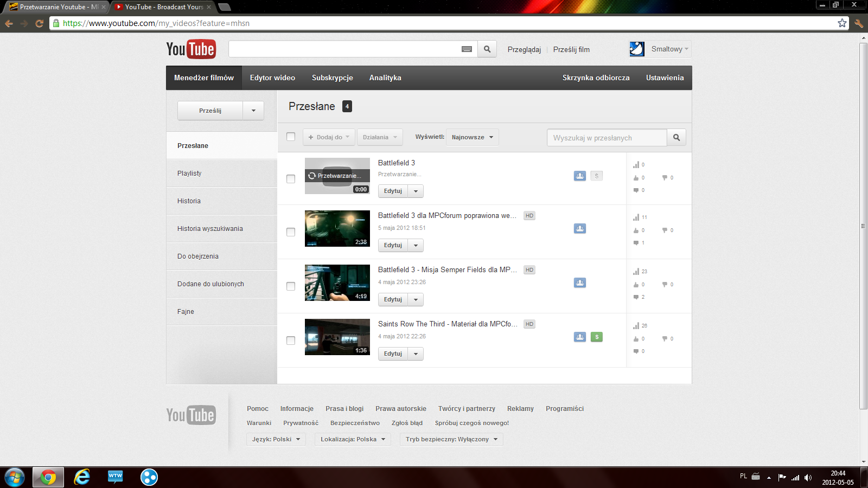Launch Internet Explorer from the taskbar
The image size is (868, 488).
coord(82,477)
